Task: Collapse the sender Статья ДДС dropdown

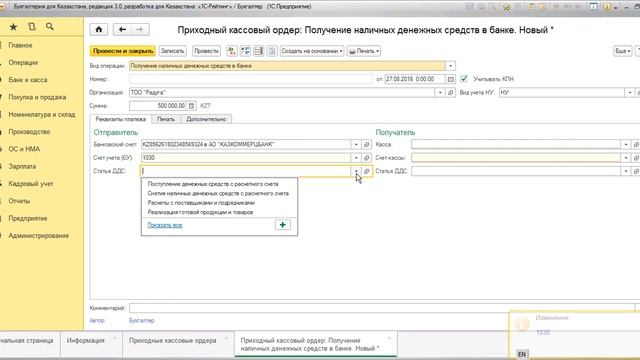Action: (x=356, y=171)
